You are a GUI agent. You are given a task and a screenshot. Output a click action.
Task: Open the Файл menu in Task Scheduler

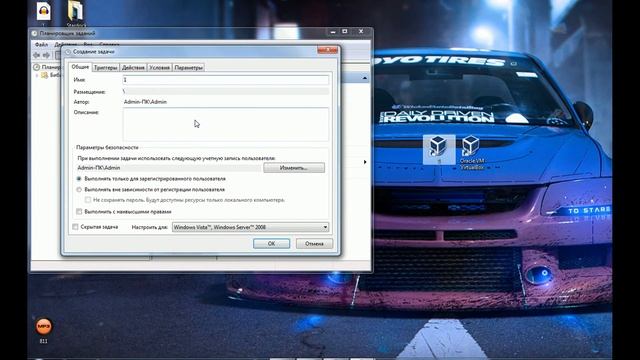[x=42, y=44]
